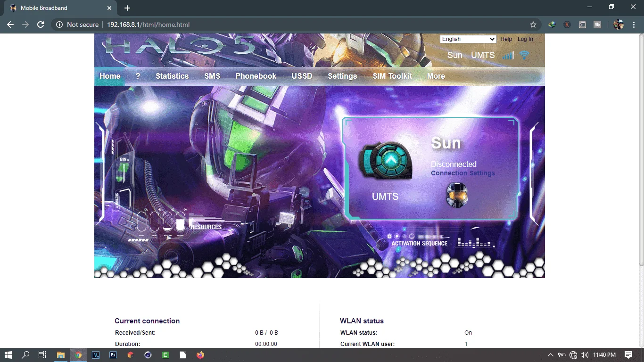Click the '00:00:00' duration value

(x=266, y=344)
